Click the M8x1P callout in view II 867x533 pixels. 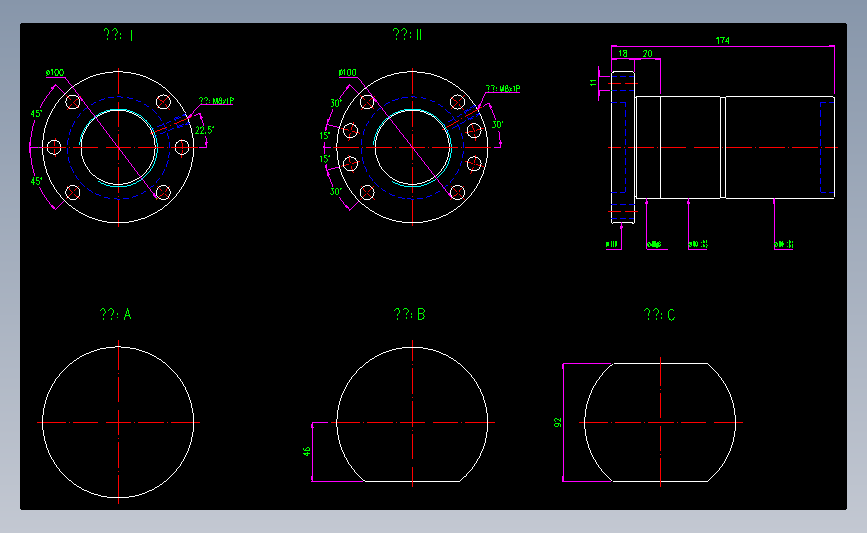(503, 88)
